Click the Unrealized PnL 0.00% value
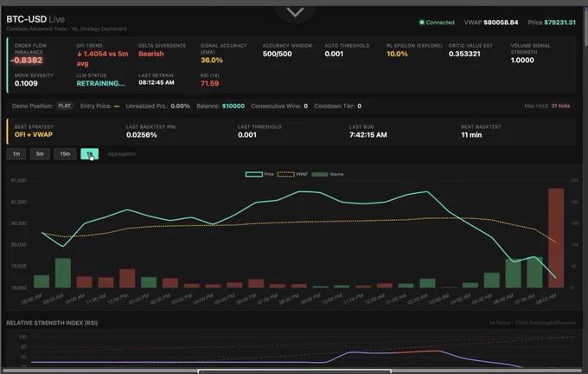The image size is (588, 374). tap(180, 106)
